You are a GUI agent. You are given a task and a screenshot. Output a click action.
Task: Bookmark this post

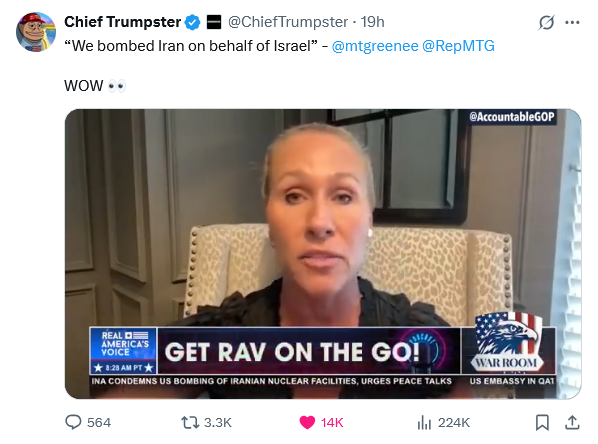[542, 422]
